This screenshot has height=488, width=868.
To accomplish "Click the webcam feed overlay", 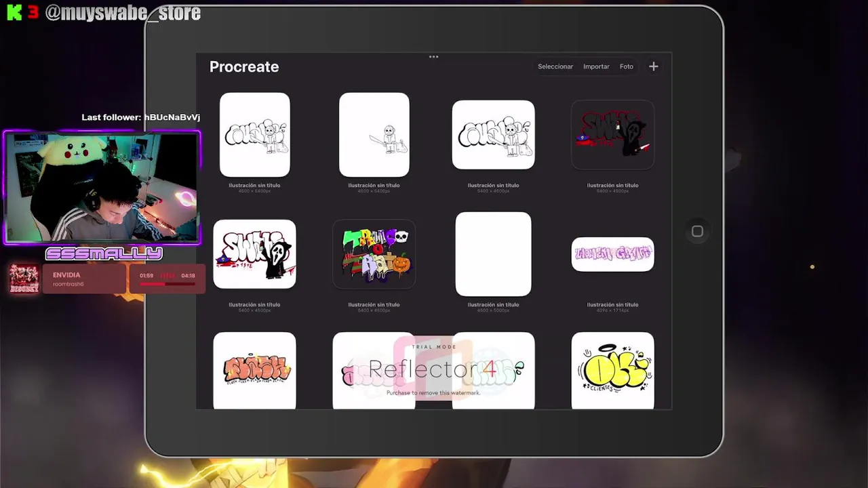I will pyautogui.click(x=102, y=188).
